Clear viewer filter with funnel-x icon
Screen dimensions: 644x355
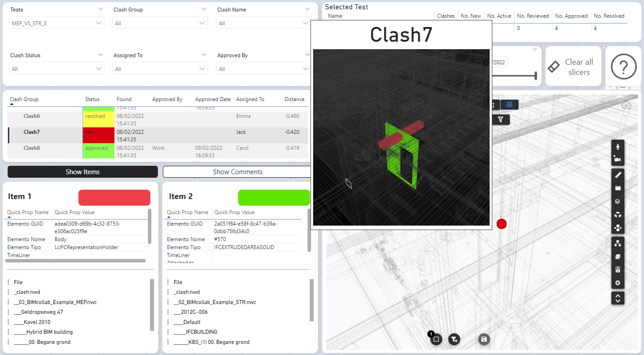(x=454, y=339)
